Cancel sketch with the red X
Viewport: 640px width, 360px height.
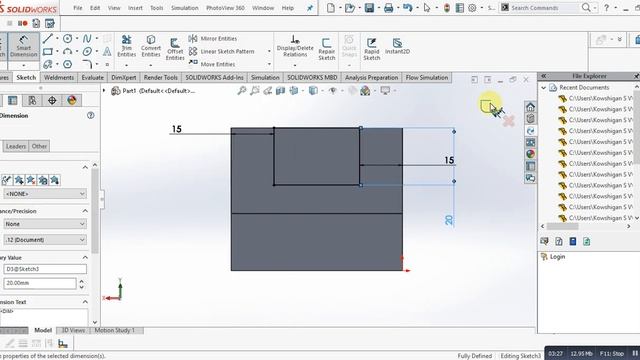coord(509,121)
